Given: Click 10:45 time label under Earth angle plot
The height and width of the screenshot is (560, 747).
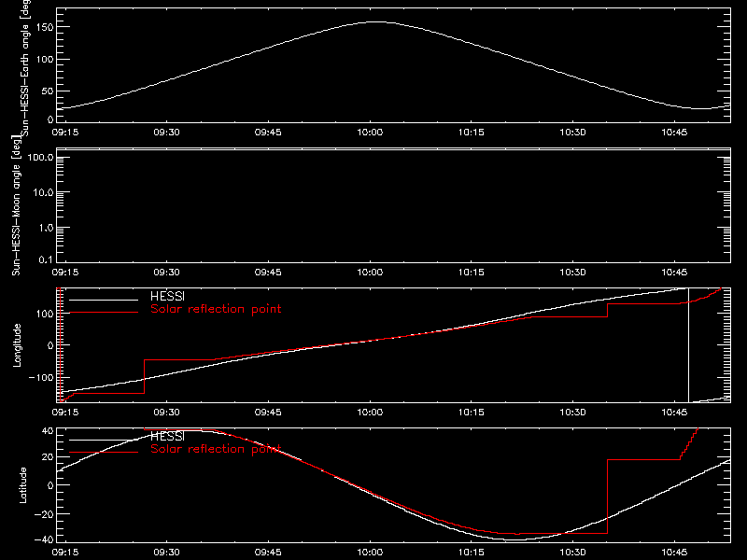Looking at the screenshot, I should click(674, 133).
